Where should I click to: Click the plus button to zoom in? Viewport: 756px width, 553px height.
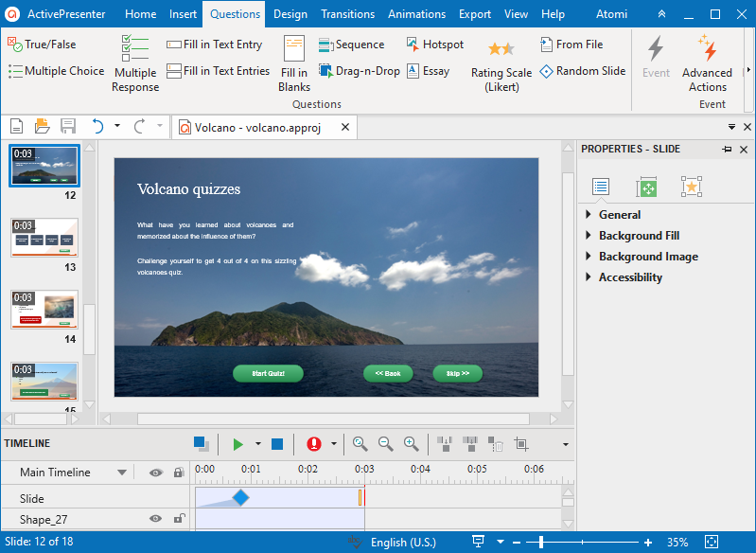[x=648, y=543]
